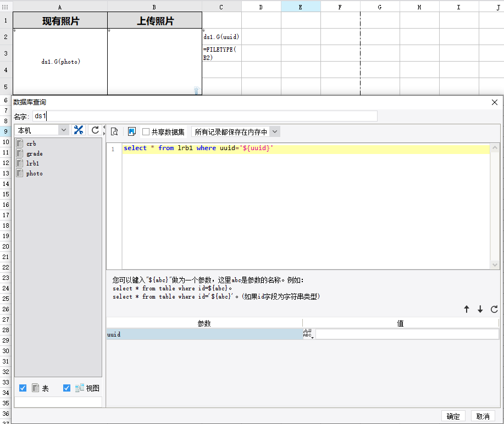Open the database connection settings wrench icon

[79, 130]
